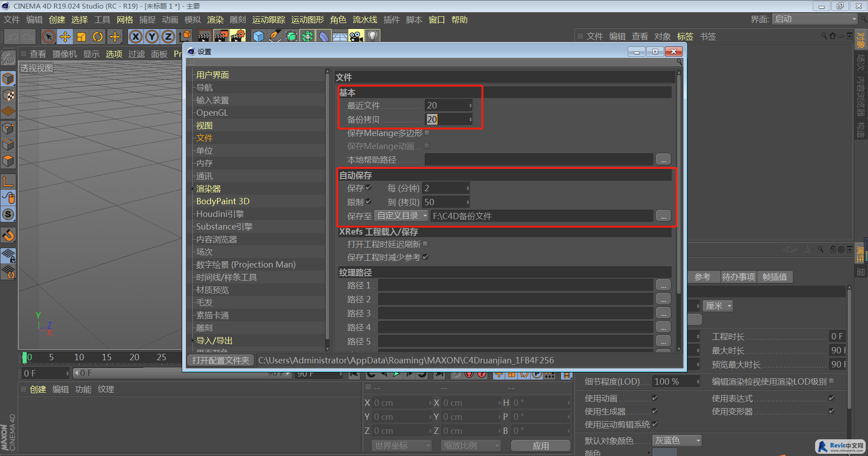868x456 pixels.
Task: Select 用户界面 in the settings tree
Action: pos(213,75)
